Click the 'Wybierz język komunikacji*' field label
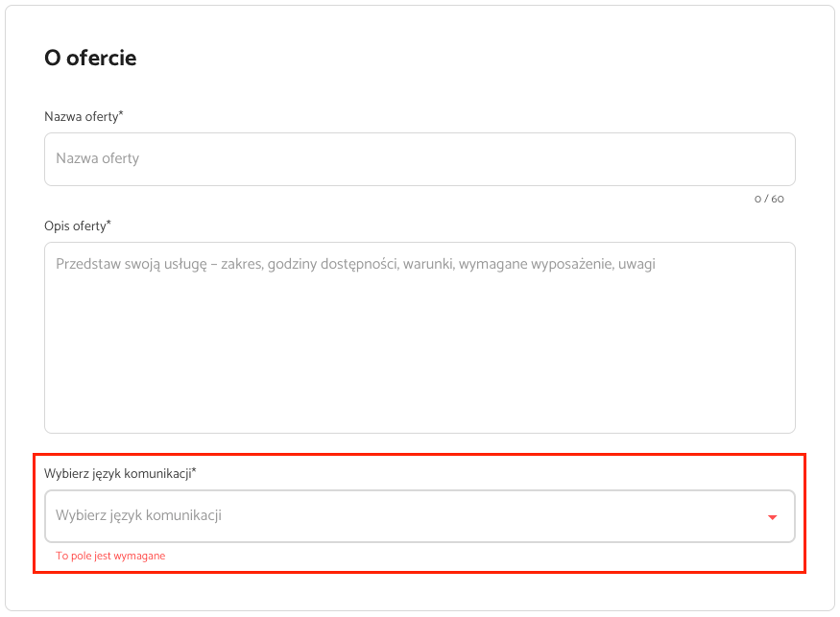 (x=121, y=473)
